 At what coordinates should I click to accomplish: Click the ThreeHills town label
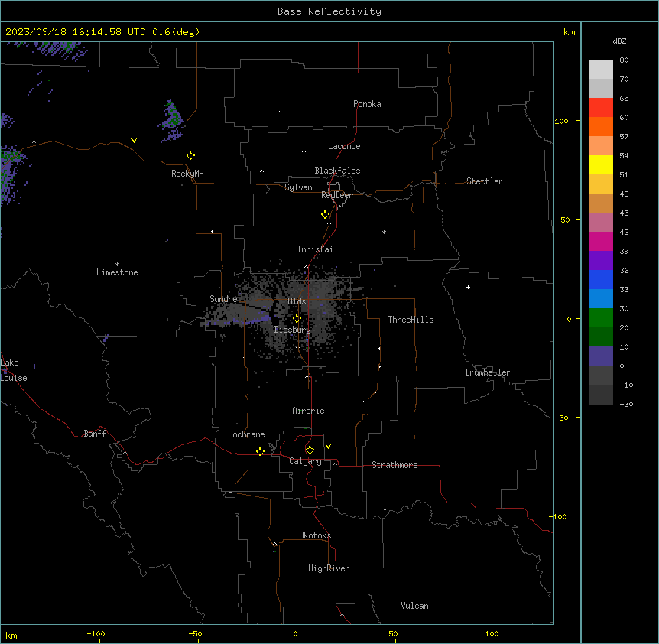411,320
